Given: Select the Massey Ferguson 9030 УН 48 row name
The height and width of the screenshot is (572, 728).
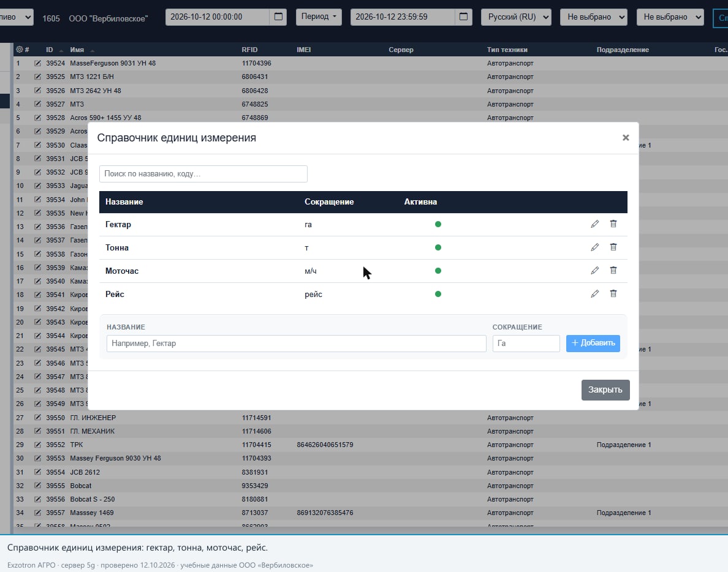Looking at the screenshot, I should (116, 458).
